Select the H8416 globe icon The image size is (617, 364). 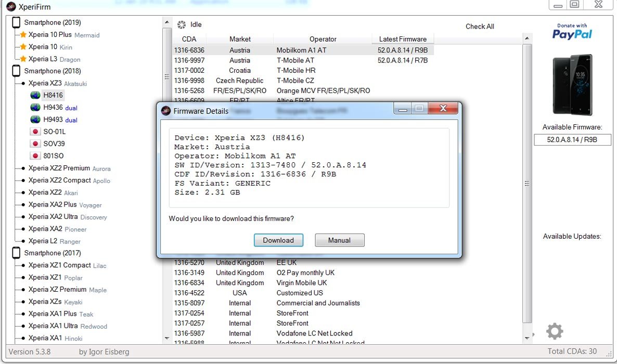pyautogui.click(x=35, y=95)
